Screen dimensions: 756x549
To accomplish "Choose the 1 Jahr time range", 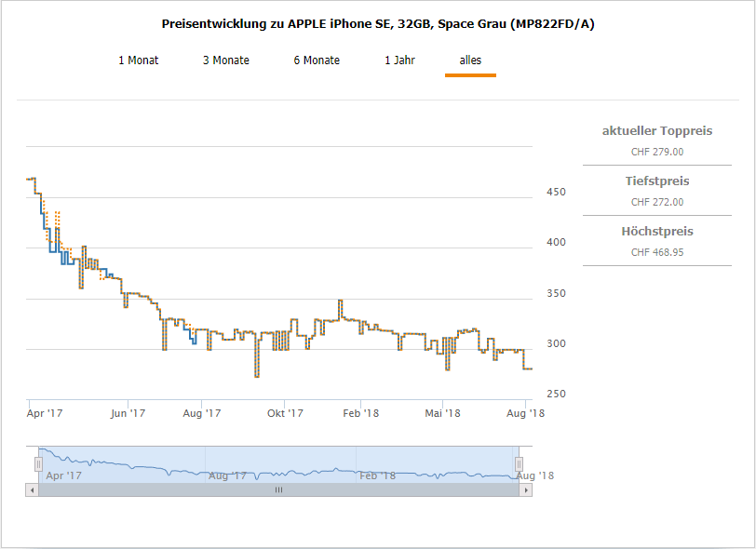I will point(399,60).
